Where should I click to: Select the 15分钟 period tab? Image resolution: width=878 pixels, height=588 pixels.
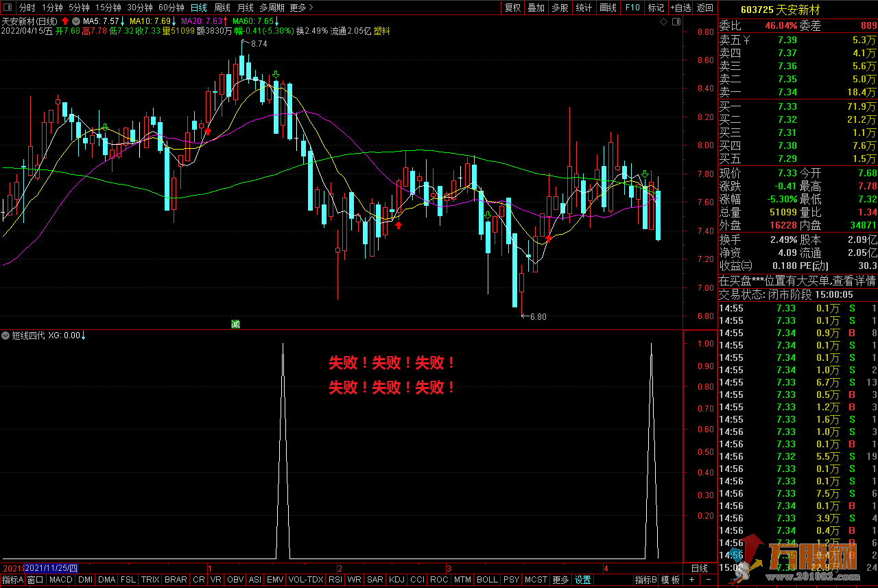point(109,8)
